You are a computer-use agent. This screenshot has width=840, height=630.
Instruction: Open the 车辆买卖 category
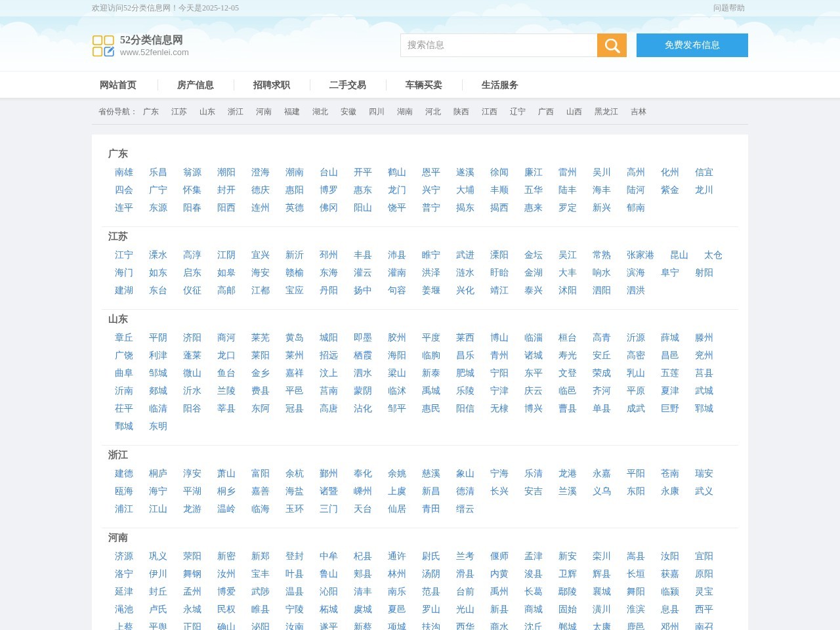[x=423, y=85]
